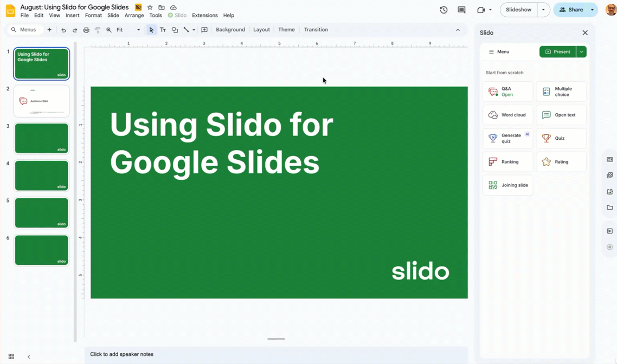Open zoom level Fit dropdown
Viewport: 617px width, 364px height.
click(x=128, y=30)
